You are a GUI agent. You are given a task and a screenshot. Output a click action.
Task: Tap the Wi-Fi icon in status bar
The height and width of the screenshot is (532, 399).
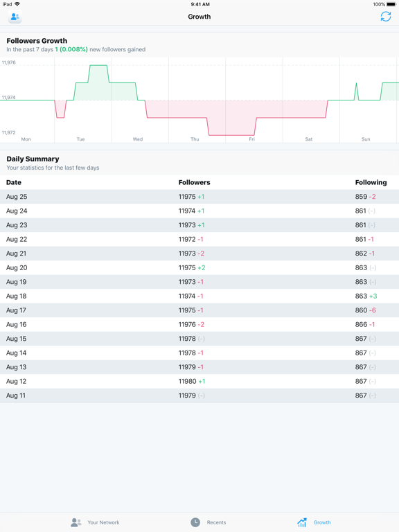pos(17,4)
